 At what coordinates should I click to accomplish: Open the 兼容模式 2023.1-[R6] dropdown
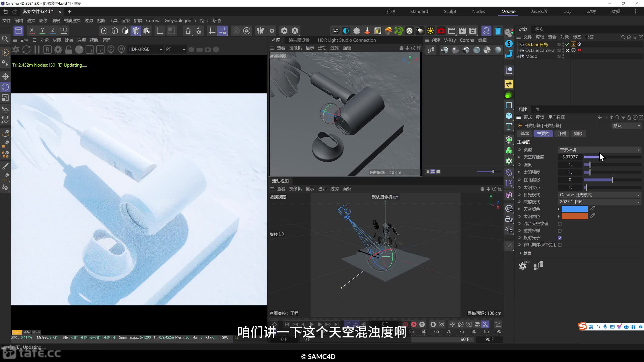pyautogui.click(x=599, y=202)
